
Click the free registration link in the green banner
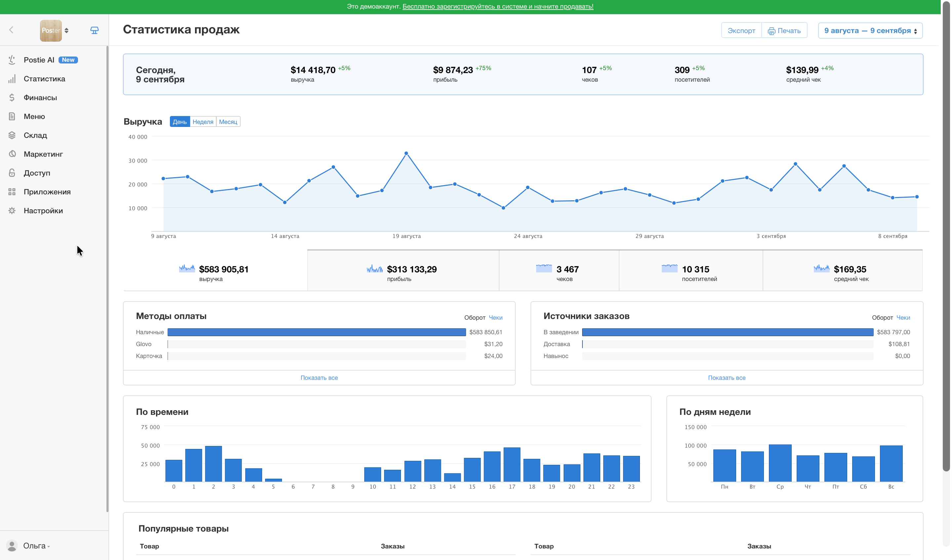(497, 6)
